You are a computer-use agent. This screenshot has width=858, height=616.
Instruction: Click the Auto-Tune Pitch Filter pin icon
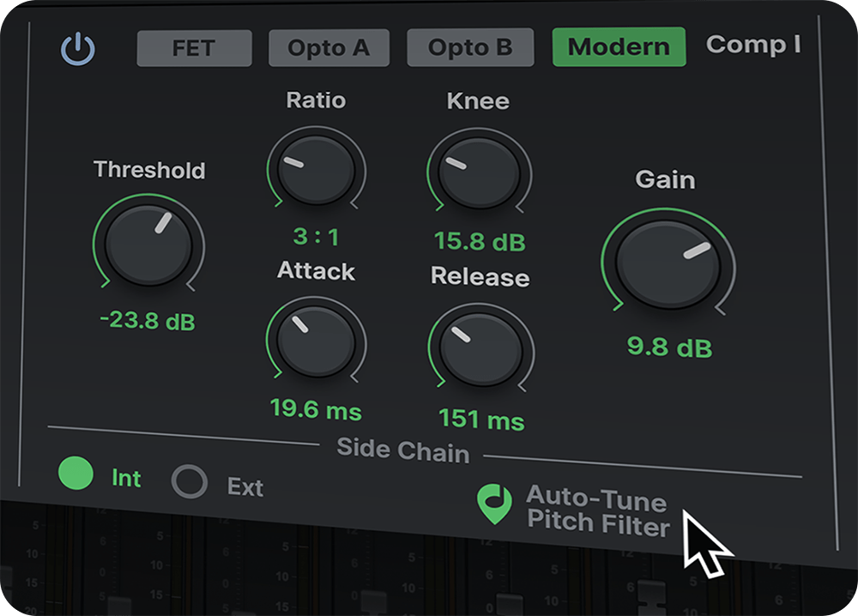coord(494,504)
